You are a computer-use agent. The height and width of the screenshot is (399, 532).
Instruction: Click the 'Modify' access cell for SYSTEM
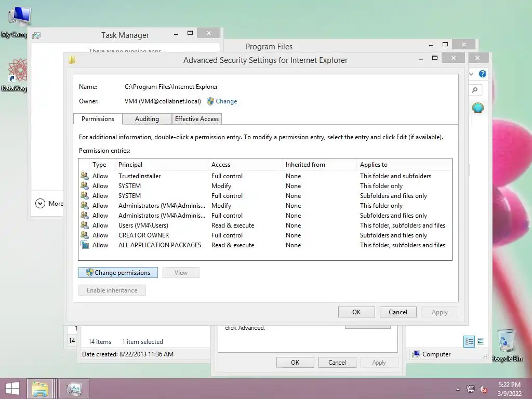click(221, 185)
